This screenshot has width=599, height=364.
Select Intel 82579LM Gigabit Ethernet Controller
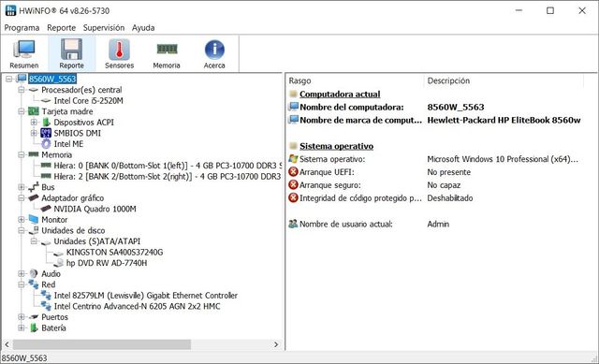coord(146,296)
